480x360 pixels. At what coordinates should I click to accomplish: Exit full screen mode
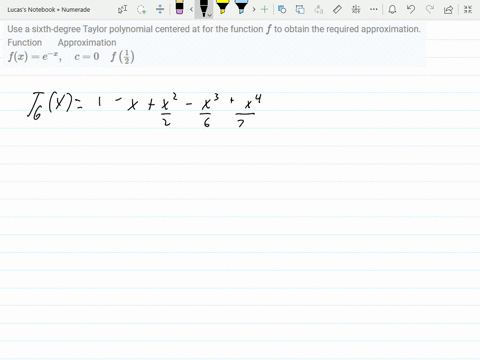click(x=468, y=9)
